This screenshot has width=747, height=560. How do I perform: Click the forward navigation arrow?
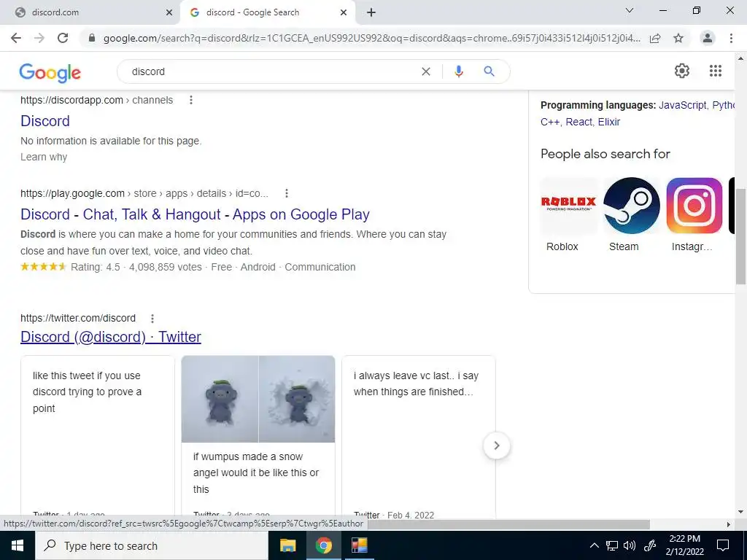tap(39, 38)
